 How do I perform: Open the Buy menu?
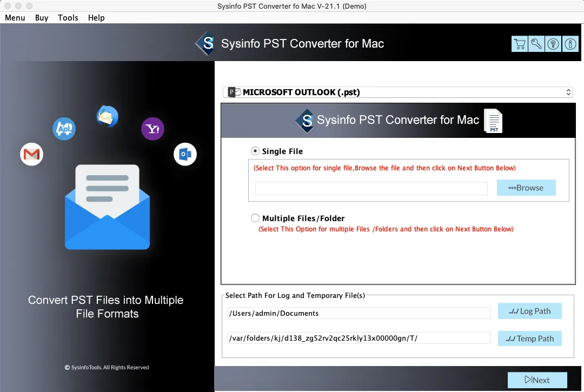42,18
